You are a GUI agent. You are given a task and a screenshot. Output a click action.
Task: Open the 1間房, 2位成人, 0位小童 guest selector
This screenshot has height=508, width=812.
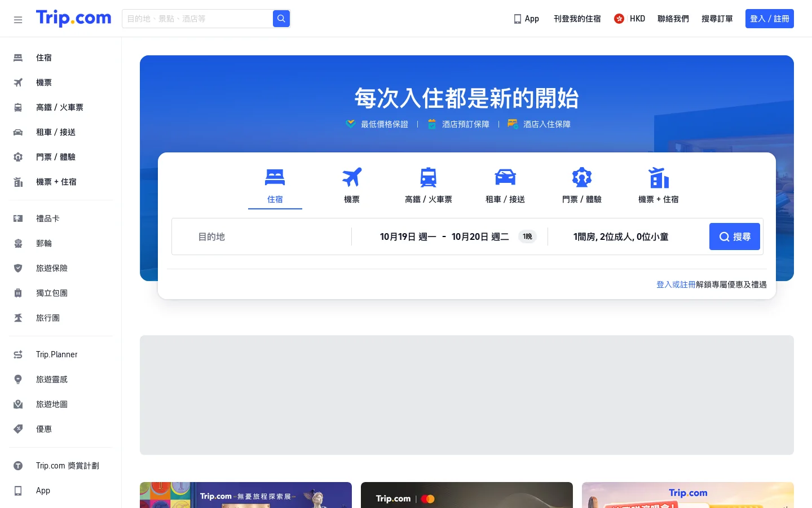621,237
